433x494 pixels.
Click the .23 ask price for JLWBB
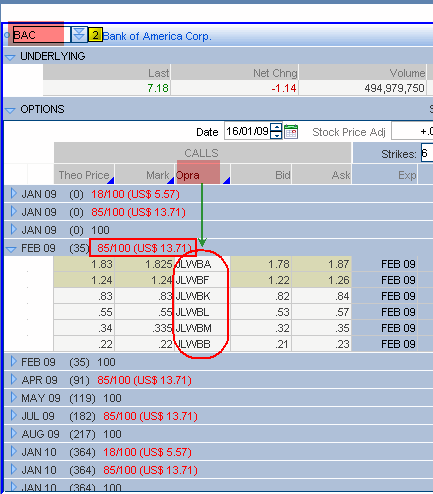(x=322, y=344)
